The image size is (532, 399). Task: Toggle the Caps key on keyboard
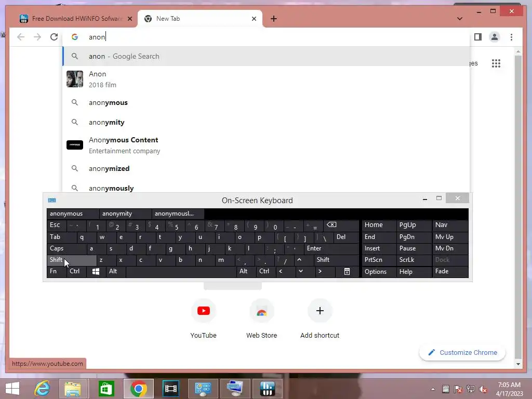tap(66, 248)
